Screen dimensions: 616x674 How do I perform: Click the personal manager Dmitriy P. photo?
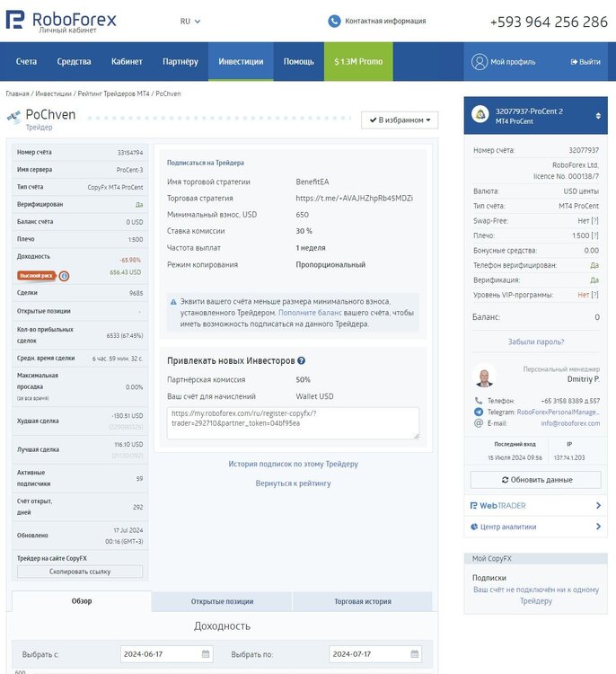(485, 376)
